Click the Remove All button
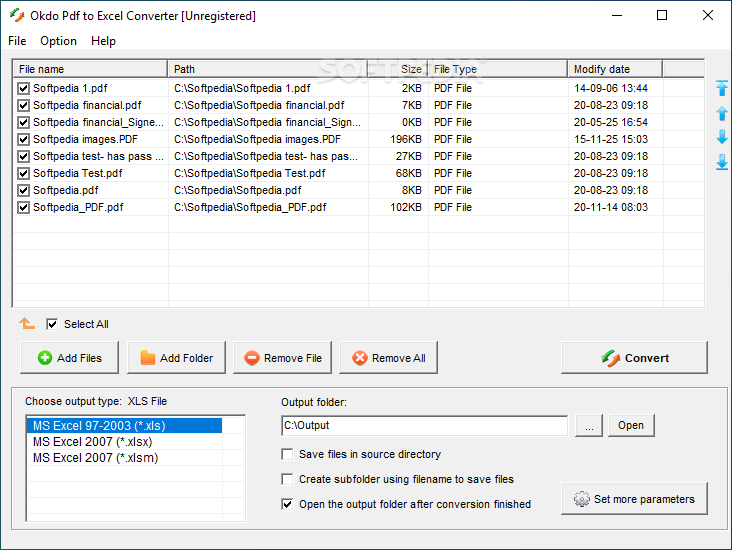 [x=388, y=358]
